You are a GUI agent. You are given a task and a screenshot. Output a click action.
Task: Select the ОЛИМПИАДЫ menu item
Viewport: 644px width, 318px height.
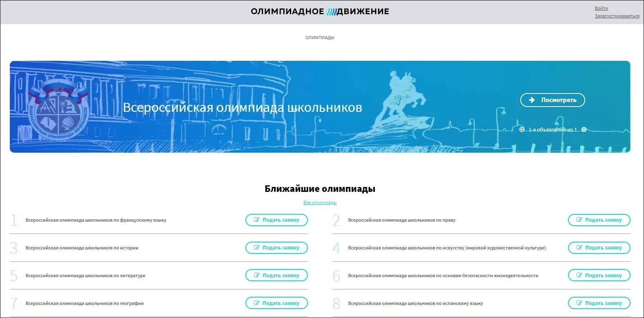point(320,38)
